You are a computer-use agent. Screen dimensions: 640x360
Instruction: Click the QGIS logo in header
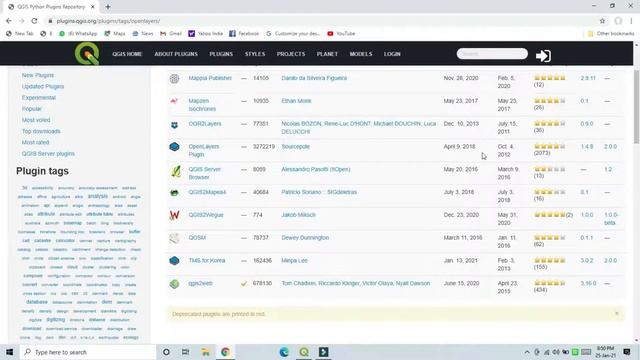tap(87, 53)
